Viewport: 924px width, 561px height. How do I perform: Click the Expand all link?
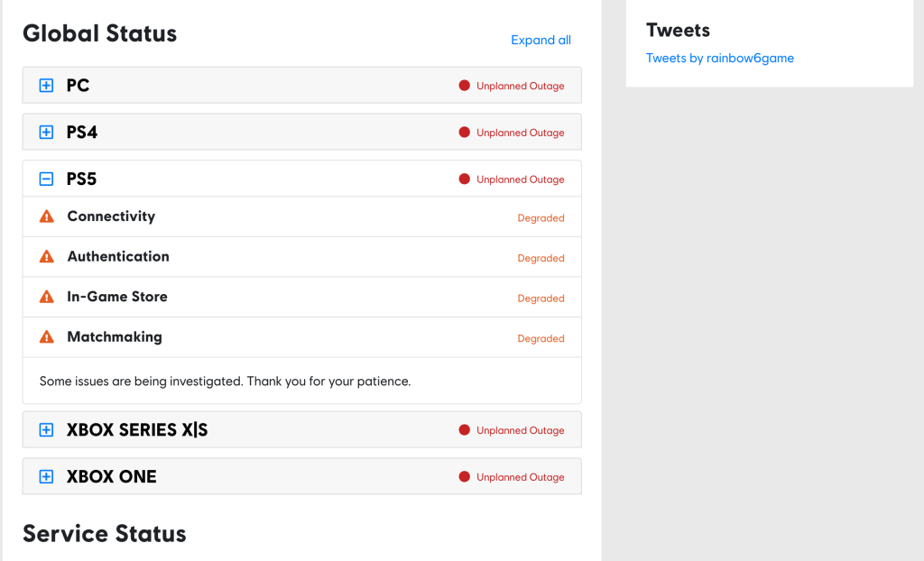541,40
